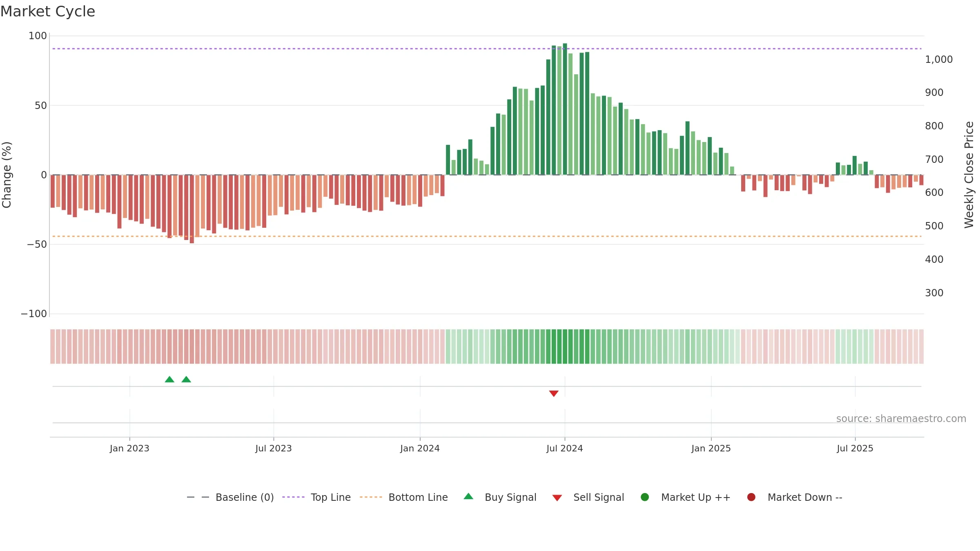Click the Jan 2025 axis label

711,449
